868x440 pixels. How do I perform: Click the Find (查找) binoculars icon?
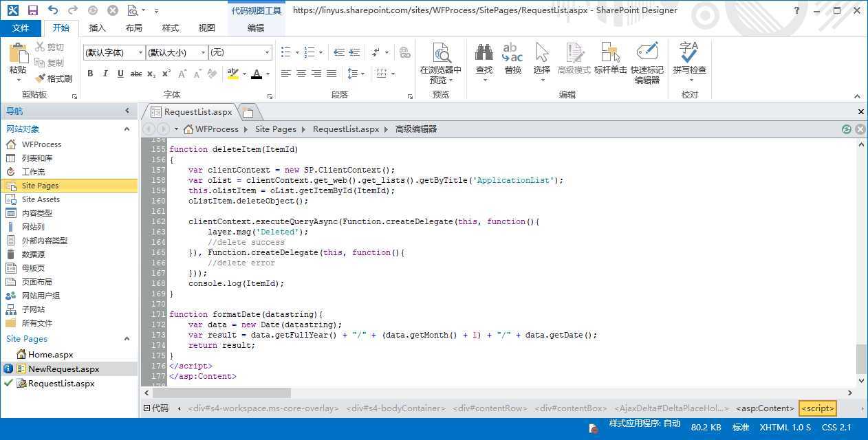click(484, 52)
